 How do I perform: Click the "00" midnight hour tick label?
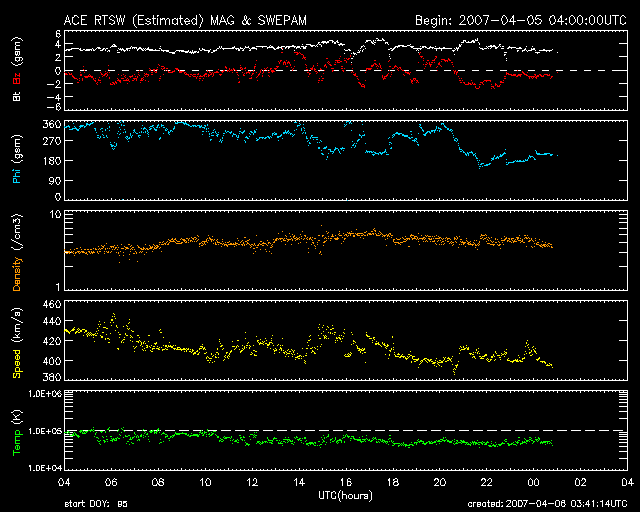coord(533,482)
